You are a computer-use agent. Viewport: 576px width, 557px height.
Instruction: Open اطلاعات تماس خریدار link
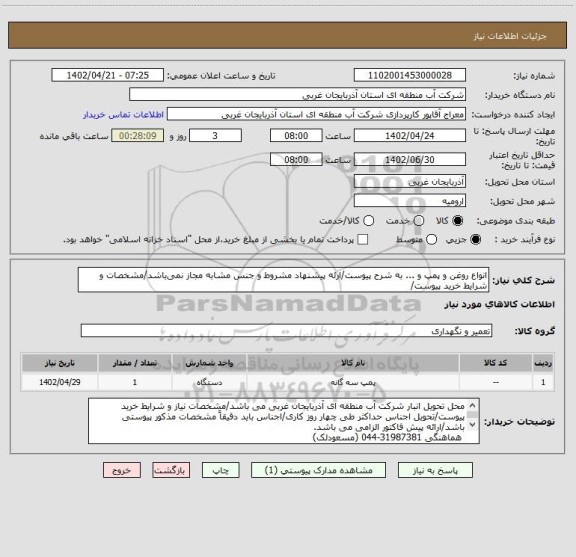pos(123,115)
